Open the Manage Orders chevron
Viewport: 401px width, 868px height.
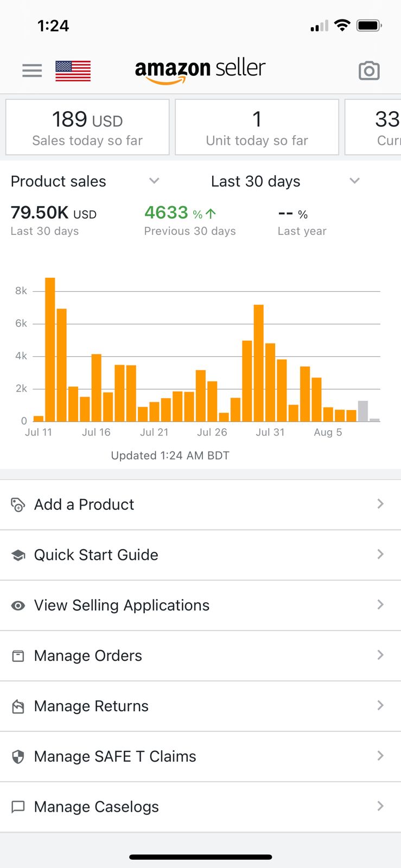380,655
